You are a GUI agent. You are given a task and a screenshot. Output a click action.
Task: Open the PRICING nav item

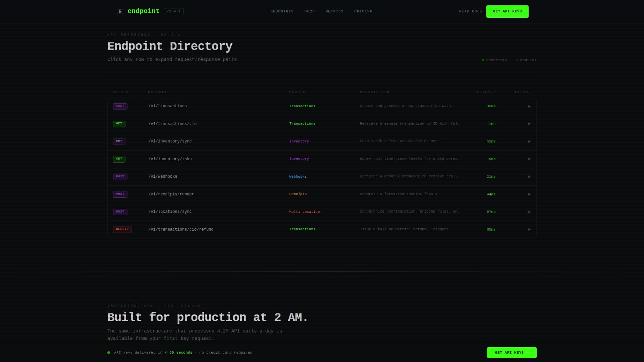click(x=363, y=11)
